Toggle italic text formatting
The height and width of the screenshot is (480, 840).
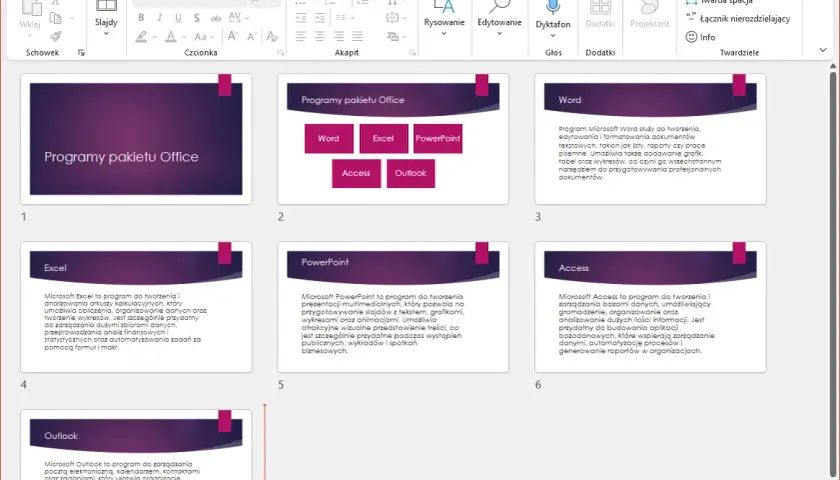(160, 18)
